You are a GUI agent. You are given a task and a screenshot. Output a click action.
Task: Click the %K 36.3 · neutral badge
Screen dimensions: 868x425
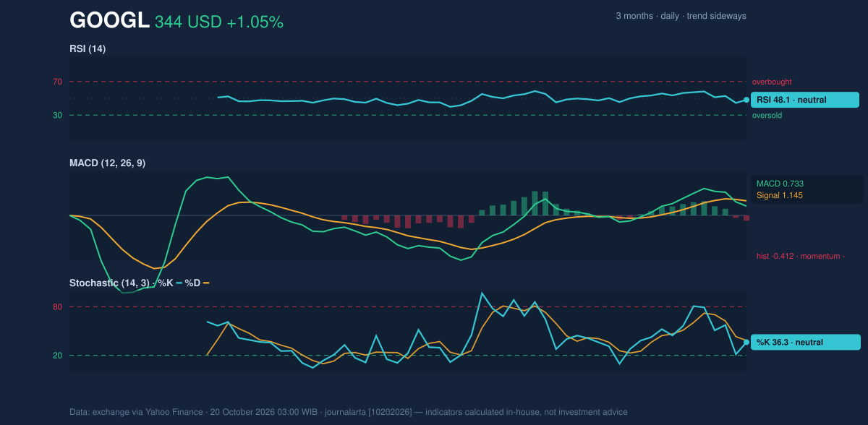(x=805, y=342)
